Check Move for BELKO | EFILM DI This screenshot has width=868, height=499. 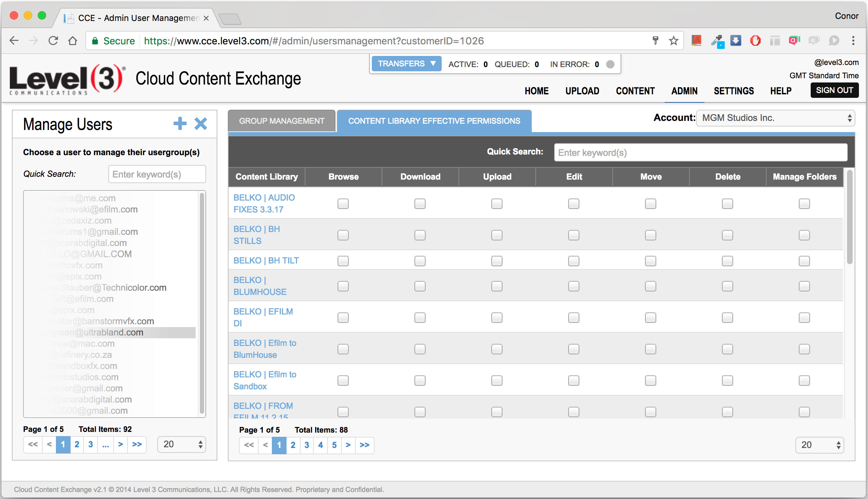tap(651, 317)
